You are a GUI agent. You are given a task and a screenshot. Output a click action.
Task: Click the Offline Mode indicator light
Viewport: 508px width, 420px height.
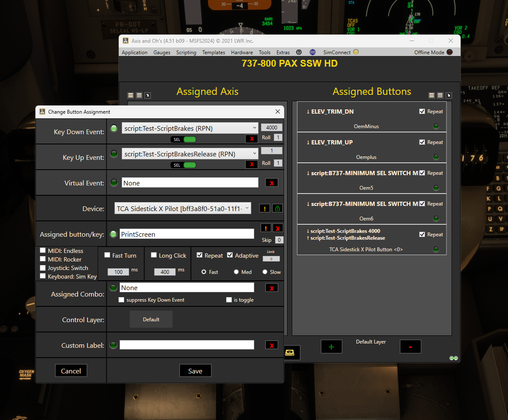coord(450,52)
